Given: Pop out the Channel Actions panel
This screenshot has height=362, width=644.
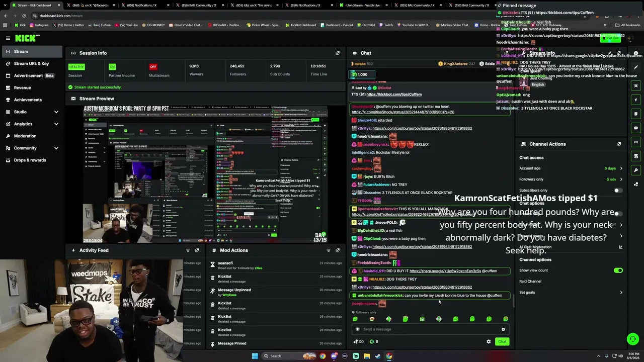Looking at the screenshot, I should 618,144.
